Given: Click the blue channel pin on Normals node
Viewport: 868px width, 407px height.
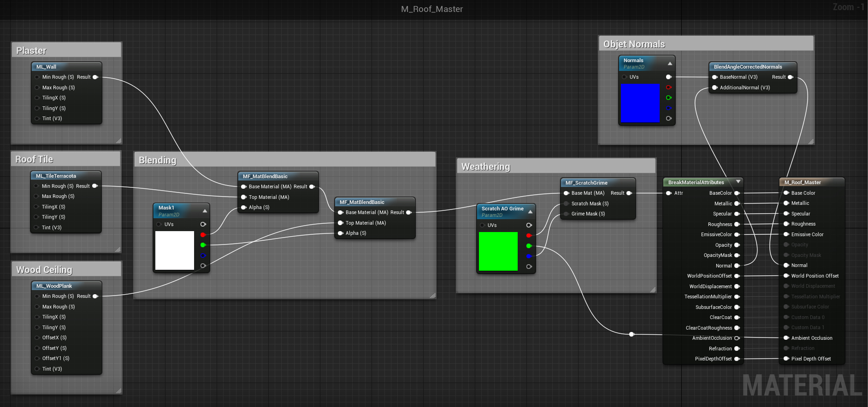Looking at the screenshot, I should (668, 108).
